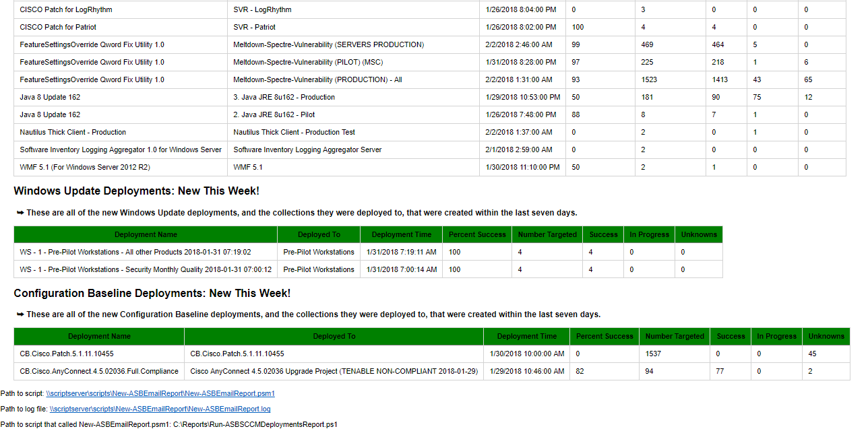Select the '1523' number targeted value

pos(650,80)
